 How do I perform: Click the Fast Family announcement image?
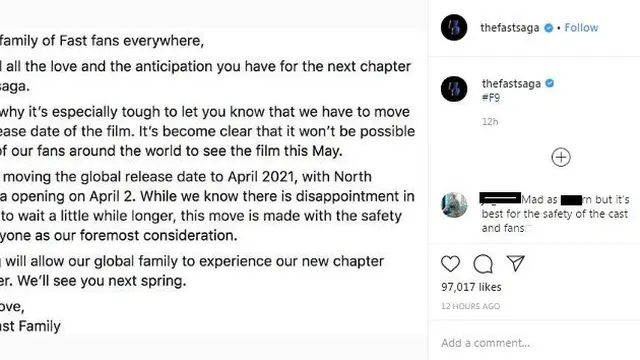(x=214, y=182)
